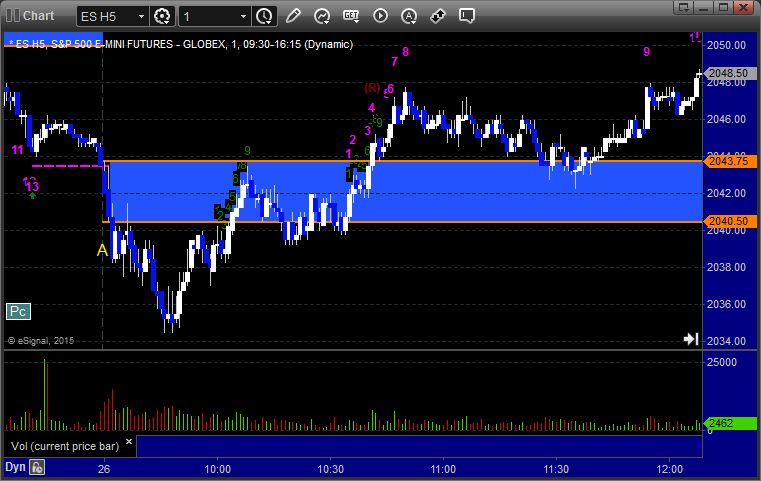Click the 2042.00 price axis label
Screen dimensions: 761x481
coord(727,193)
